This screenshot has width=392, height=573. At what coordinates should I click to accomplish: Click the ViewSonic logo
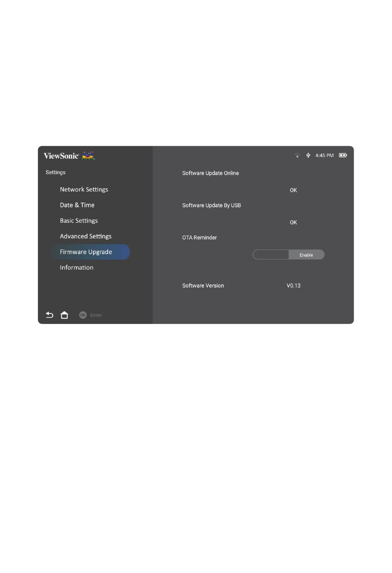pos(61,156)
